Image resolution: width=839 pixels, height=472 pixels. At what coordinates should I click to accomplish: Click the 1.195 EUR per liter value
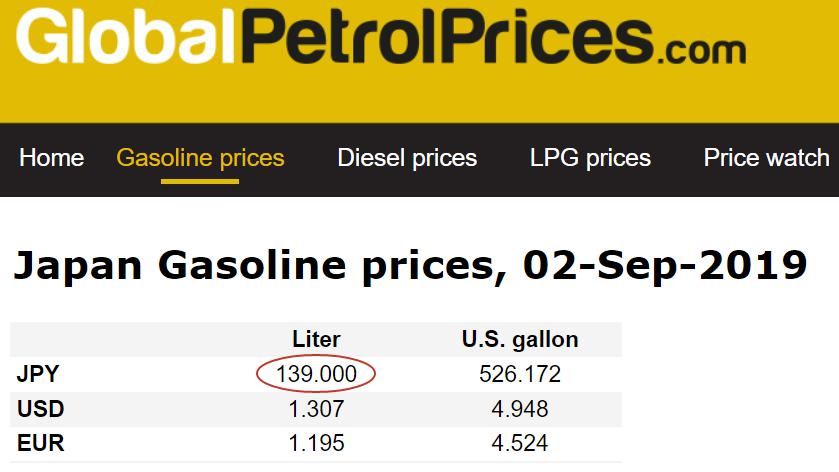tap(316, 443)
